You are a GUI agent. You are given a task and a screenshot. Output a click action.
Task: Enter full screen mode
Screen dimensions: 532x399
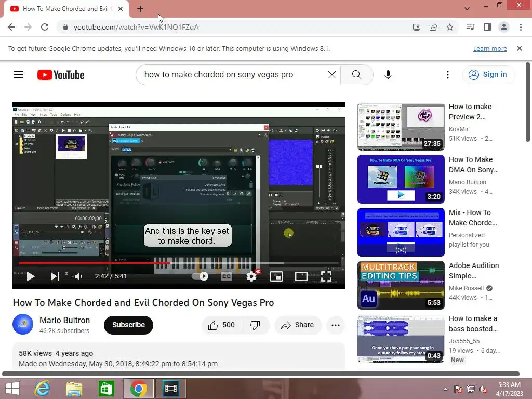pyautogui.click(x=326, y=276)
